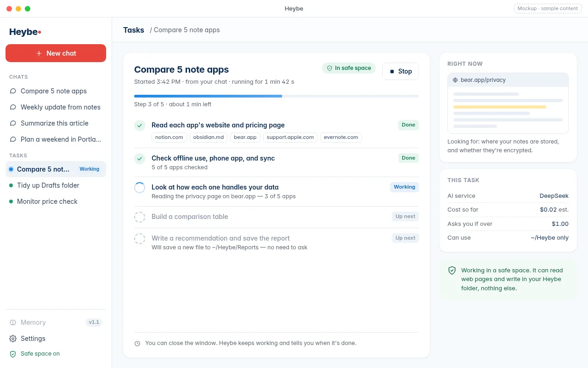Viewport: 588px width, 368px height.
Task: Click the evernote.com source chip
Action: 341,138
